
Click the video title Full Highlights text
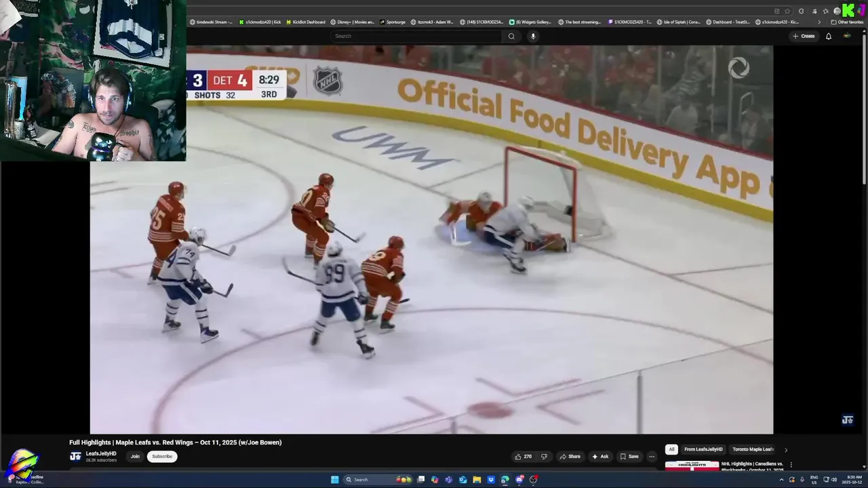pos(175,443)
